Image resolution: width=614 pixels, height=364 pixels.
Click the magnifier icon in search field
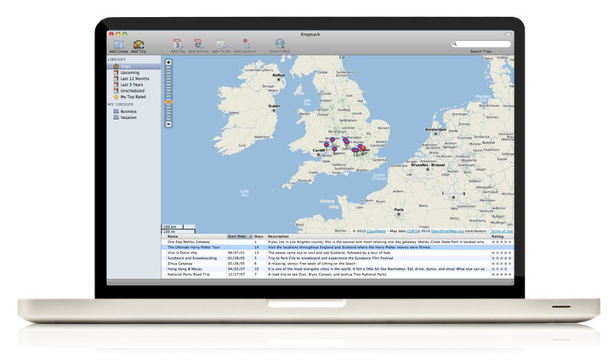pyautogui.click(x=455, y=44)
